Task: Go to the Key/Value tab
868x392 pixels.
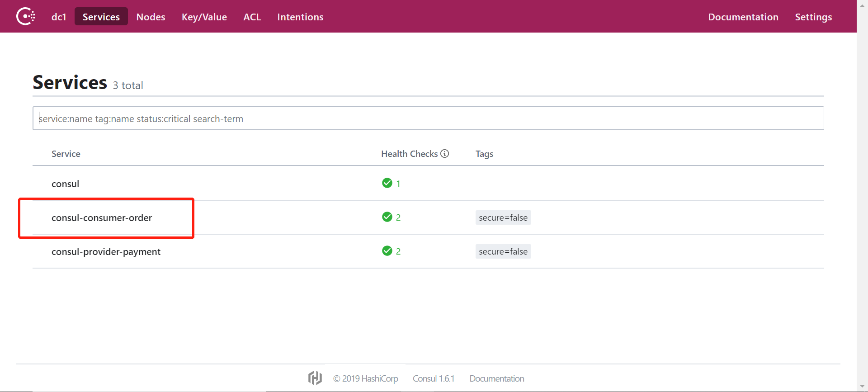Action: click(x=204, y=17)
